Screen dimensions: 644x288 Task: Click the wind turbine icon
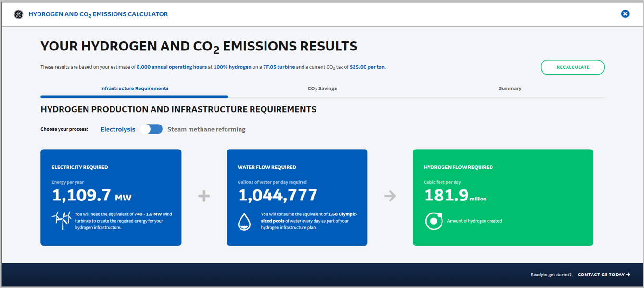pos(62,220)
